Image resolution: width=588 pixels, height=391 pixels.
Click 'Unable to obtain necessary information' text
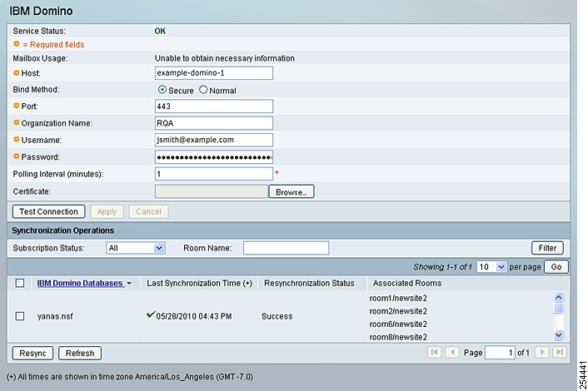pos(225,58)
